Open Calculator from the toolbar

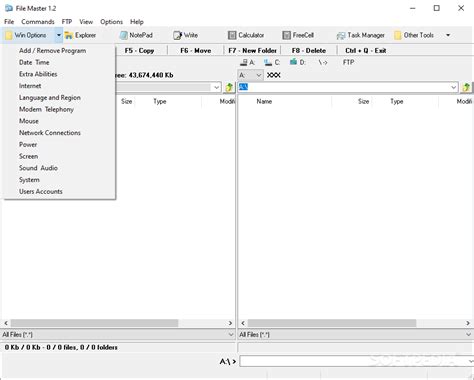246,35
